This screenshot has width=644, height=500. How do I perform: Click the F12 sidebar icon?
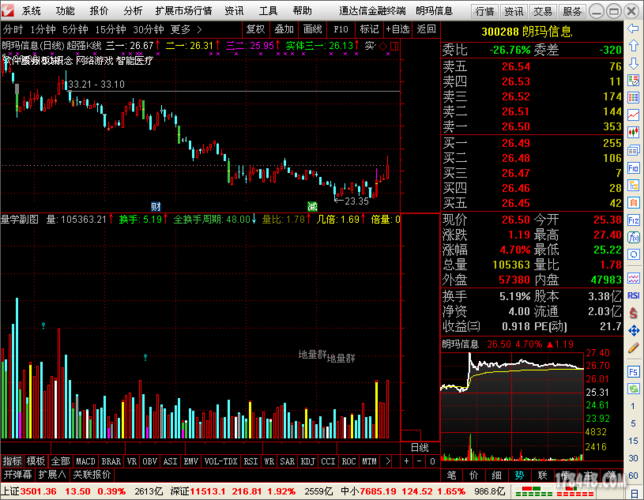[633, 220]
